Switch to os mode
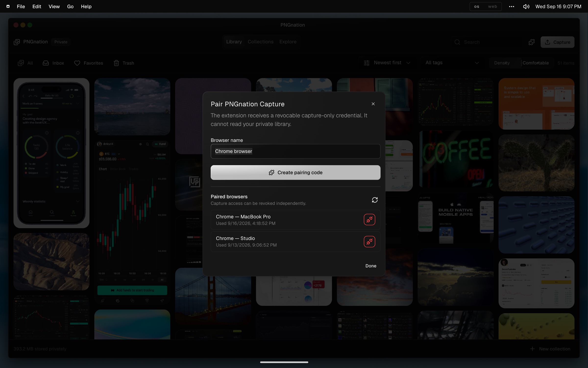The image size is (588, 368). pos(477,6)
